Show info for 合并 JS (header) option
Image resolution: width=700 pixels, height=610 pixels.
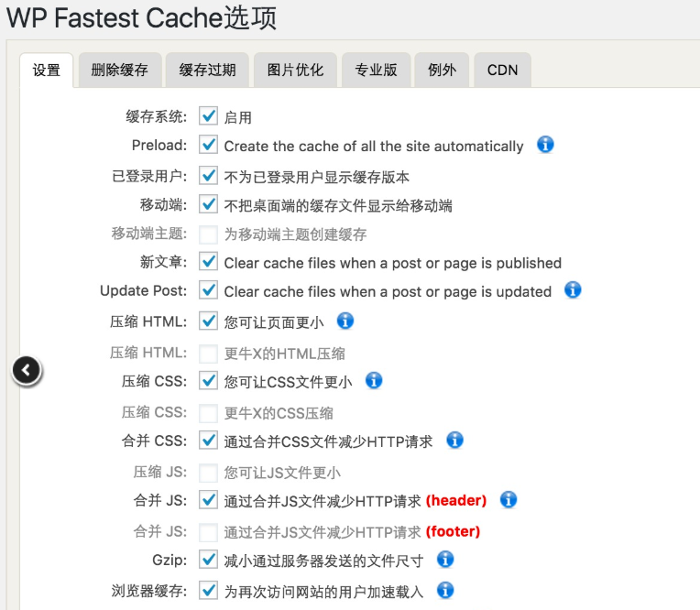(509, 500)
